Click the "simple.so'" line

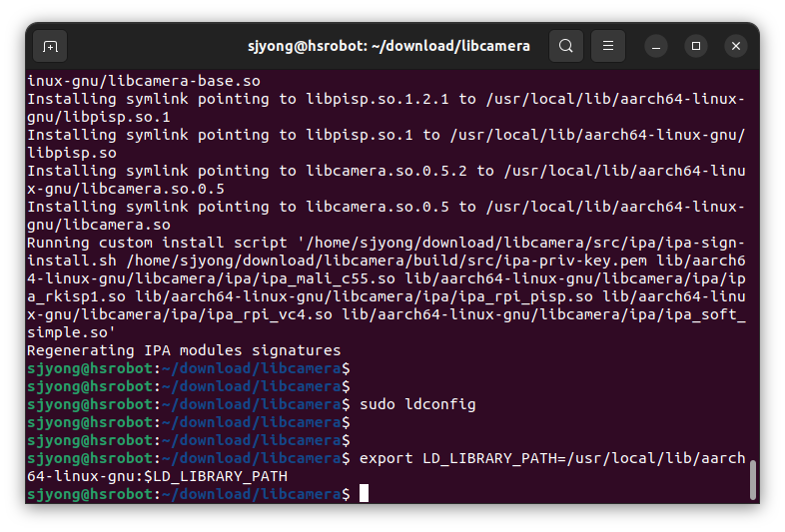tap(72, 332)
